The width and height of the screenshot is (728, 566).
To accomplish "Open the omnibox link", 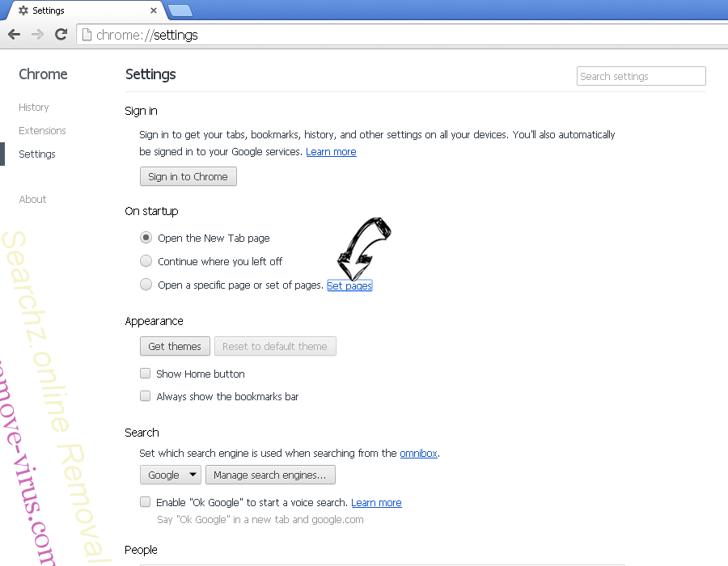I will point(418,453).
